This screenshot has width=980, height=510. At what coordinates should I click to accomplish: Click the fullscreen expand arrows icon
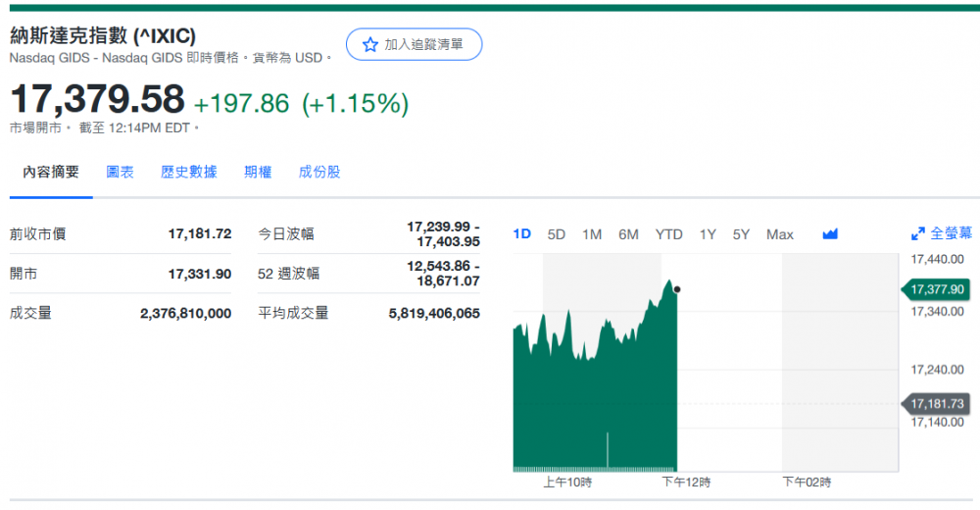coord(918,234)
